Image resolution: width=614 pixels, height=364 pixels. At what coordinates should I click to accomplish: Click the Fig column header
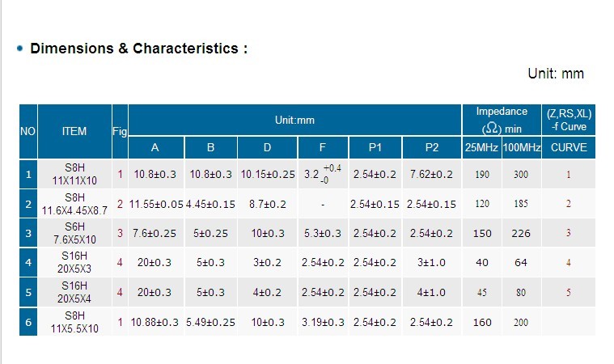point(120,132)
